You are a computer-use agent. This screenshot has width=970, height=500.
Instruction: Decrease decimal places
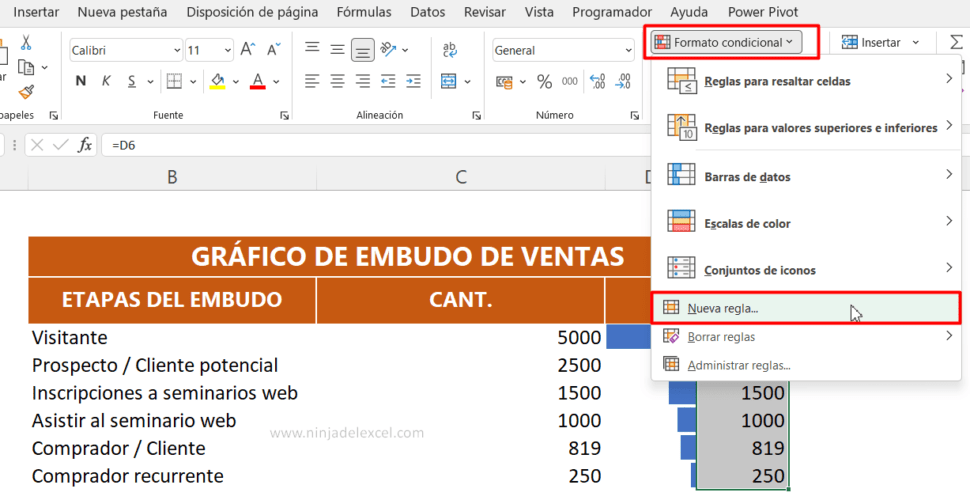pyautogui.click(x=623, y=82)
